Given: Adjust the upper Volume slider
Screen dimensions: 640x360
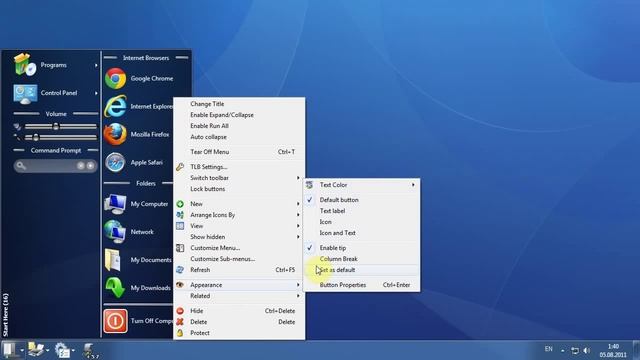Looking at the screenshot, I should point(60,127).
